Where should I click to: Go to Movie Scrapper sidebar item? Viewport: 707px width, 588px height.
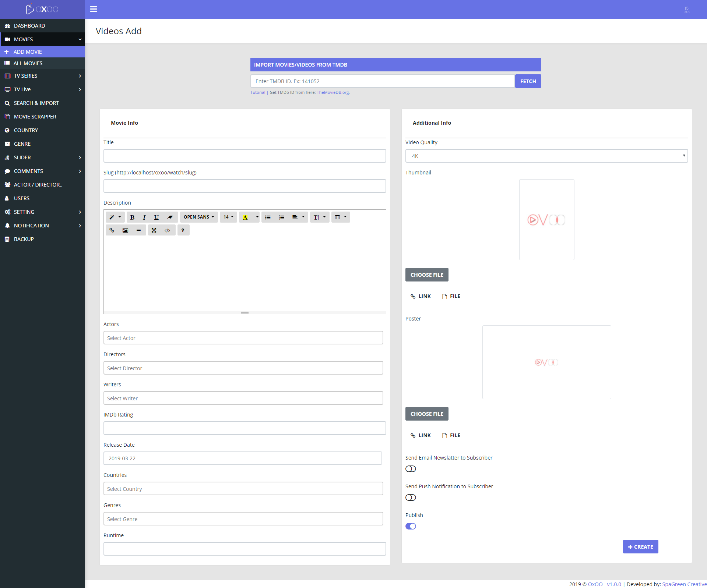pos(35,117)
